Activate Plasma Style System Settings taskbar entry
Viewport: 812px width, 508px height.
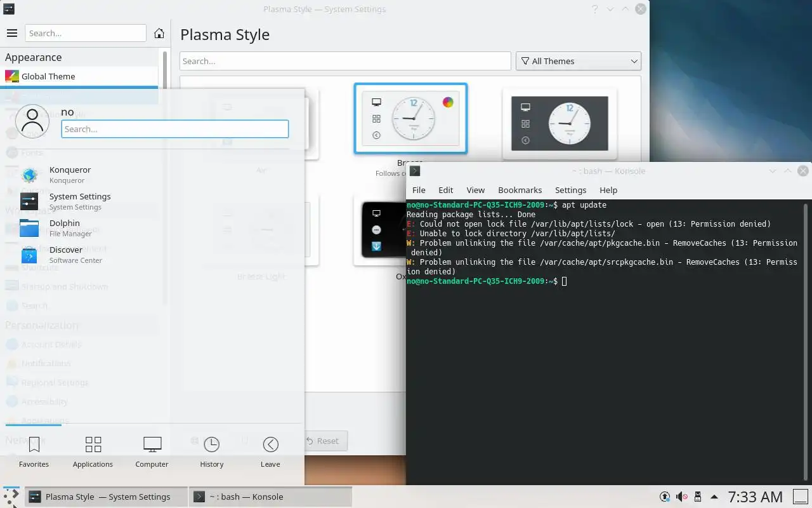coord(107,497)
